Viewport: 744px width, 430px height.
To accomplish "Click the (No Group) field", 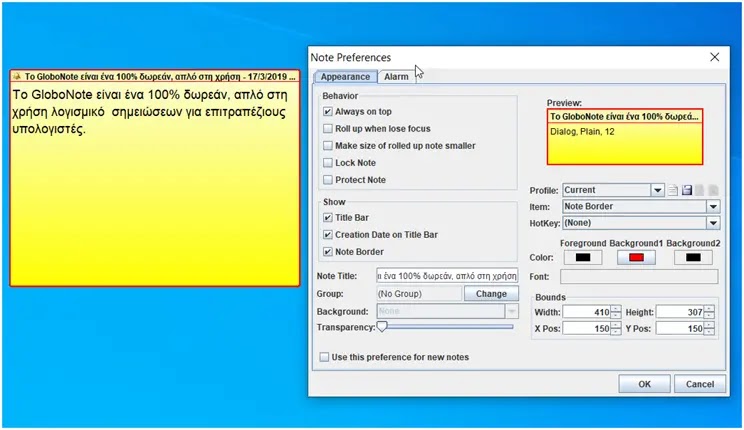I will pos(419,294).
